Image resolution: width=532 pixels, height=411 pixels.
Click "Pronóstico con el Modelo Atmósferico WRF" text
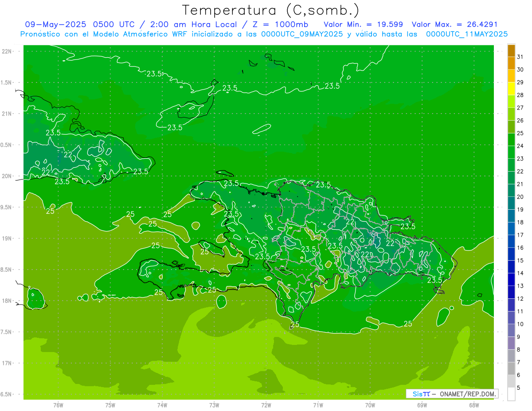[x=104, y=34]
